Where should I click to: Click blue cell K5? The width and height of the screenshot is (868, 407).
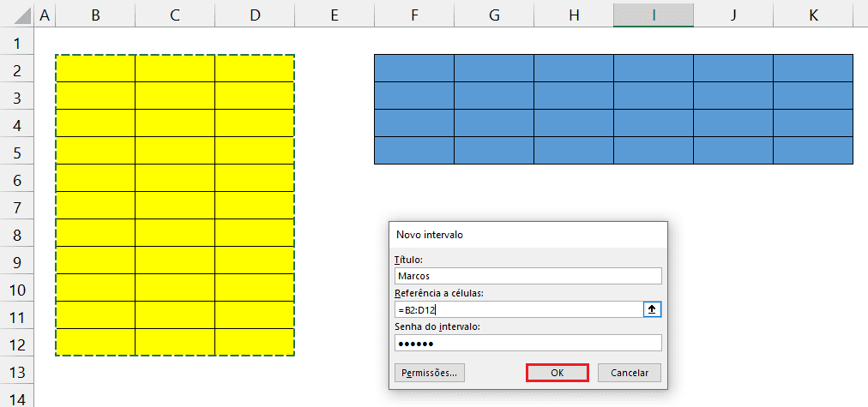pyautogui.click(x=812, y=151)
